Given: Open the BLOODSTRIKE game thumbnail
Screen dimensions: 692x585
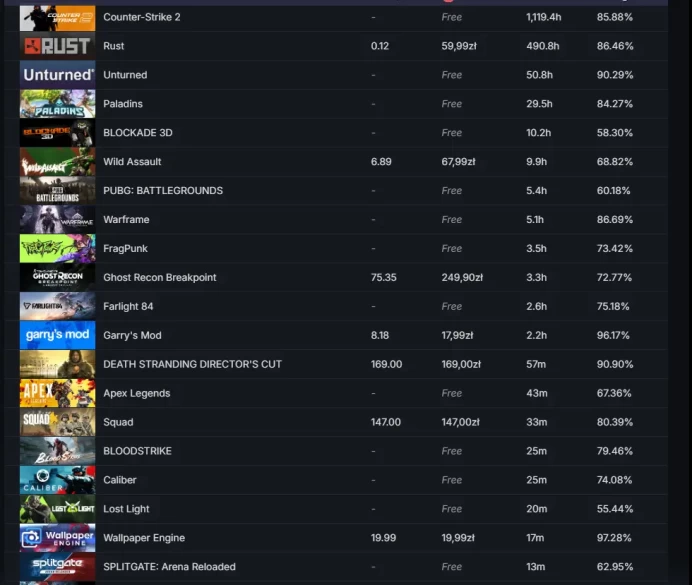Looking at the screenshot, I should tap(57, 451).
